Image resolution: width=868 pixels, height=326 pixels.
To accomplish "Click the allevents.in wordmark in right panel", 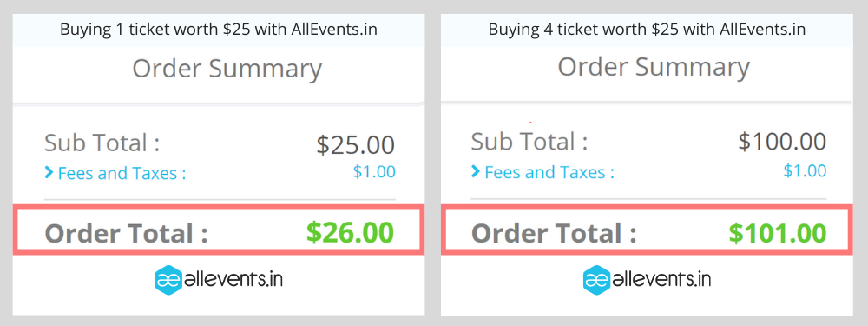I will pos(662,279).
